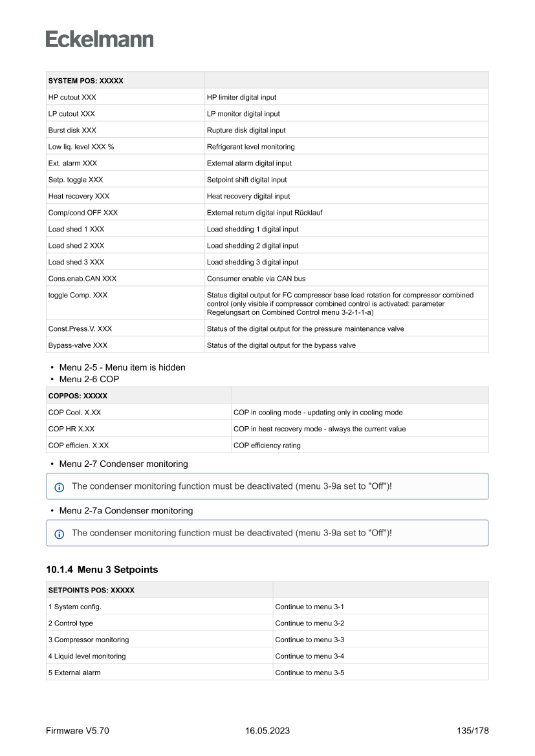Click the info icon under Menu 2-7a heading
The image size is (535, 756).
[60, 534]
